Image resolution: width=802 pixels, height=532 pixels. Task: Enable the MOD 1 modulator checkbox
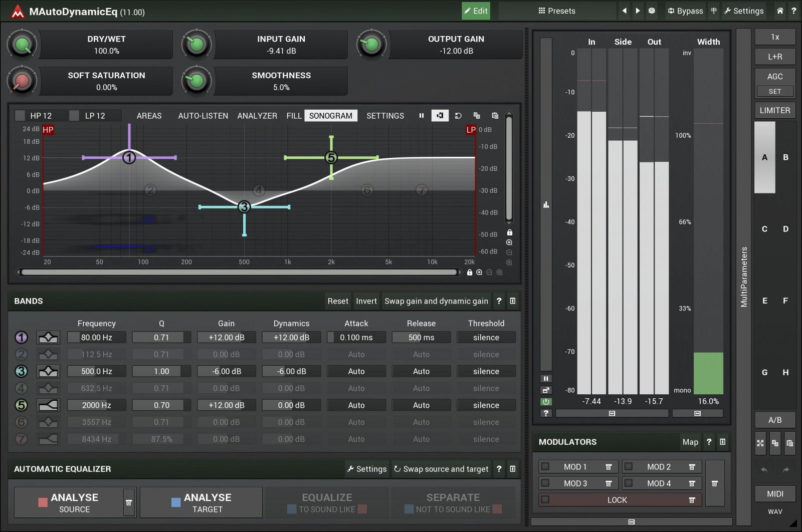[545, 467]
